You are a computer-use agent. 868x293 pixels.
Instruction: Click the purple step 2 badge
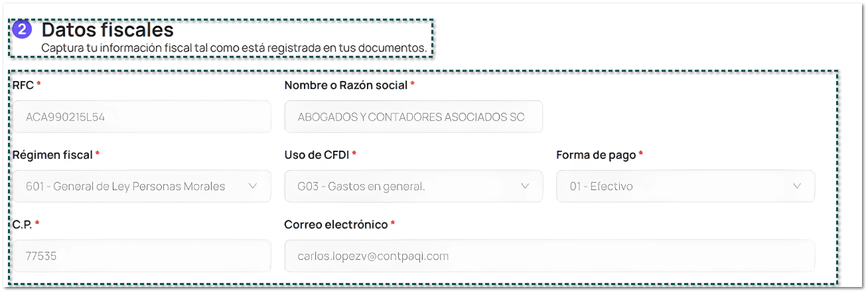(x=23, y=30)
